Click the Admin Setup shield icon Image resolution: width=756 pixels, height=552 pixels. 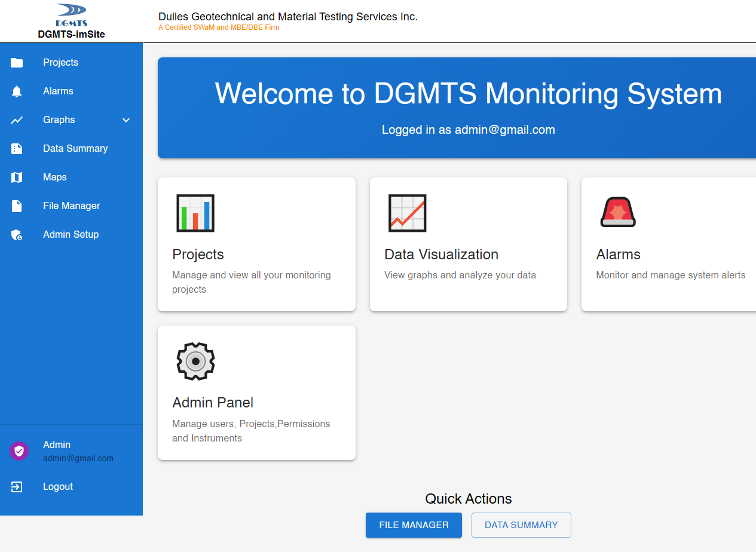pyautogui.click(x=17, y=235)
